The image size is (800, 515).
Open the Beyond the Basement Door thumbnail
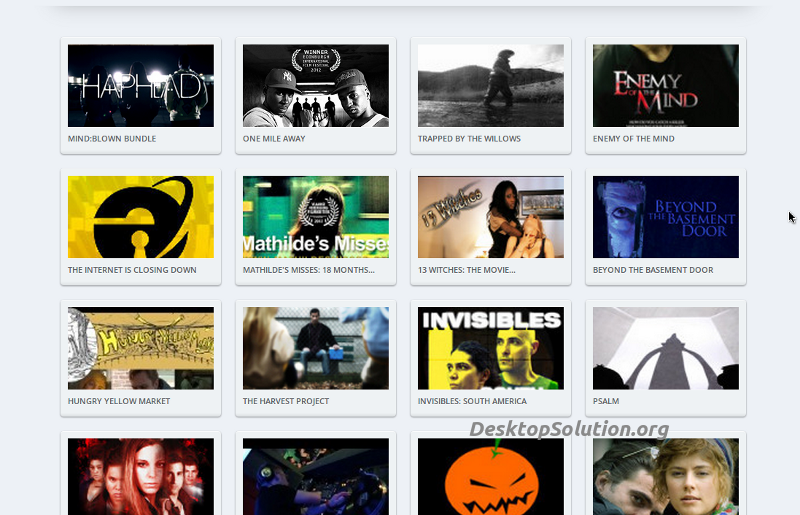coord(666,217)
